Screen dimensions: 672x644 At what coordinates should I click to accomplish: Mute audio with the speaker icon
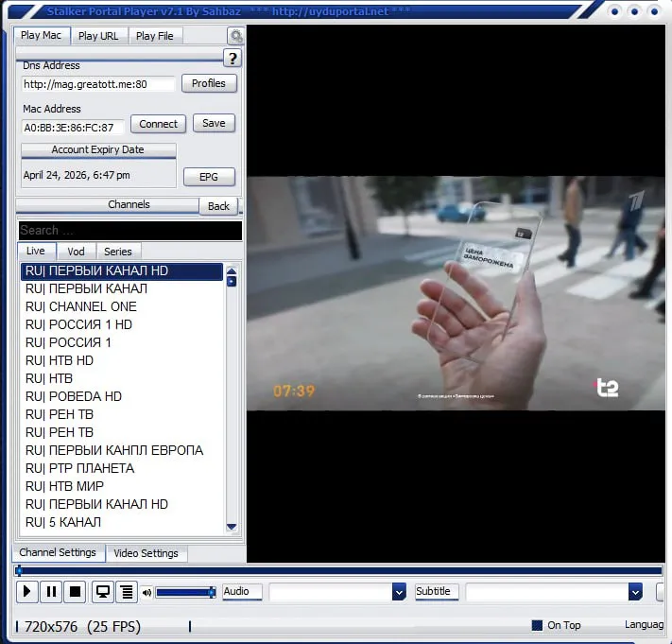146,593
